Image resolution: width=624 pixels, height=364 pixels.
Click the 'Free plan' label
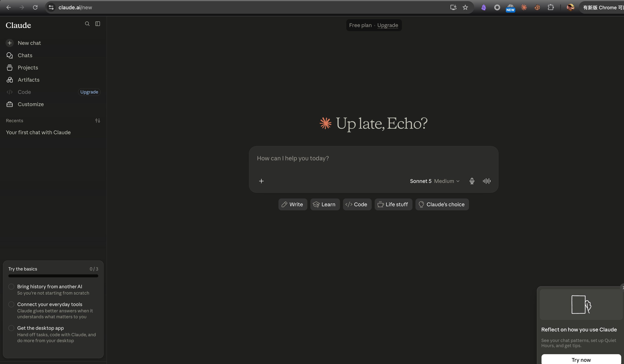point(360,25)
